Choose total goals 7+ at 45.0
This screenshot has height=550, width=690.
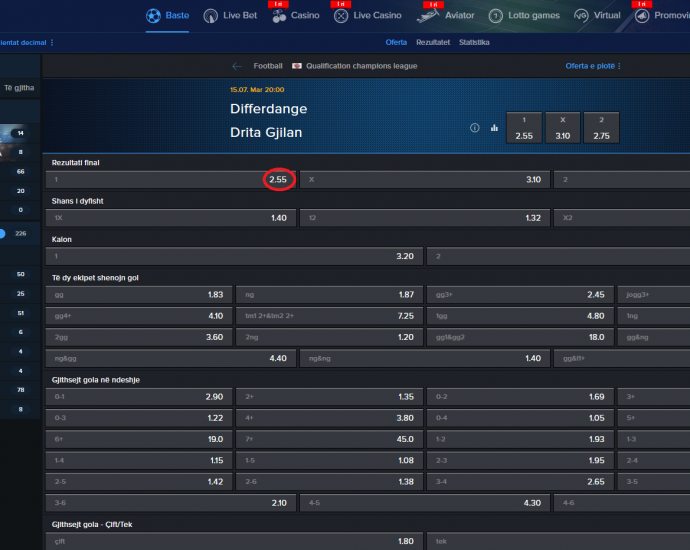point(329,439)
